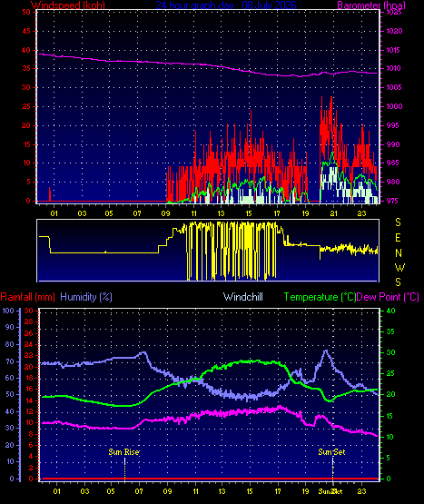Select the Temperature (°C) legend label
424x504 pixels.
click(320, 297)
